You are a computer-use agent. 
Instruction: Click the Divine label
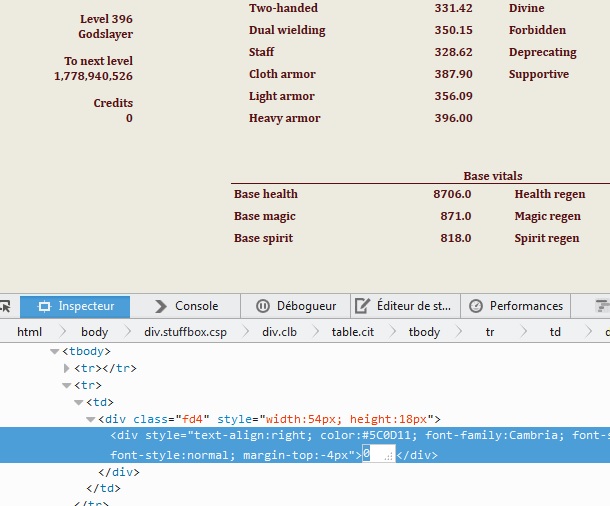[526, 8]
